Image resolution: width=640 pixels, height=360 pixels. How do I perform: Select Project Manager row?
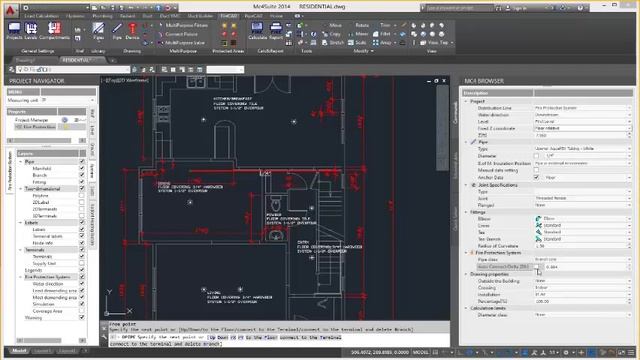tap(32, 120)
